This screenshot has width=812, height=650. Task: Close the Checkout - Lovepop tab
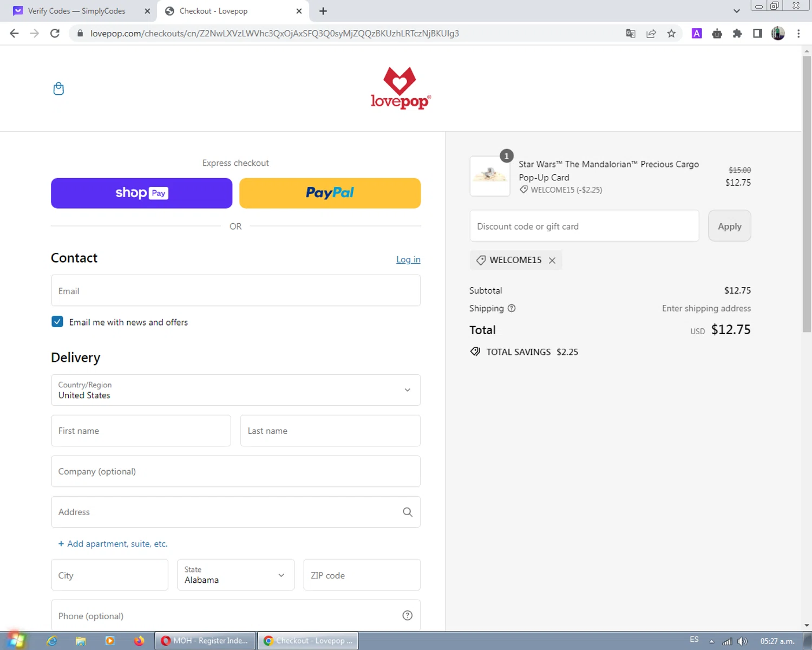pos(299,11)
